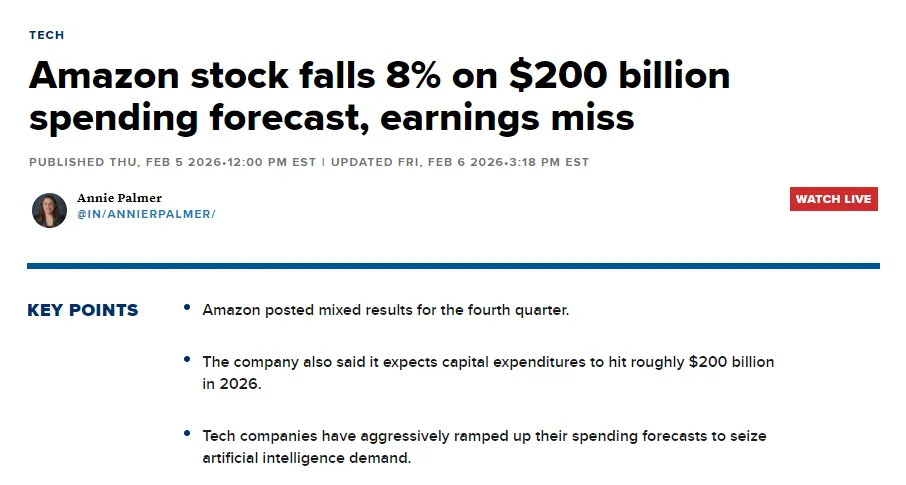Screen dimensions: 906x485
Task: Click "artificial intelligence demand" in the third key point
Action: pos(306,459)
